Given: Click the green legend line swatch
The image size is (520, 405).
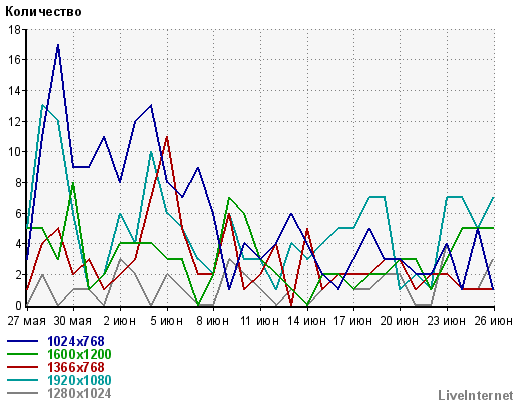Looking at the screenshot, I should point(22,354).
